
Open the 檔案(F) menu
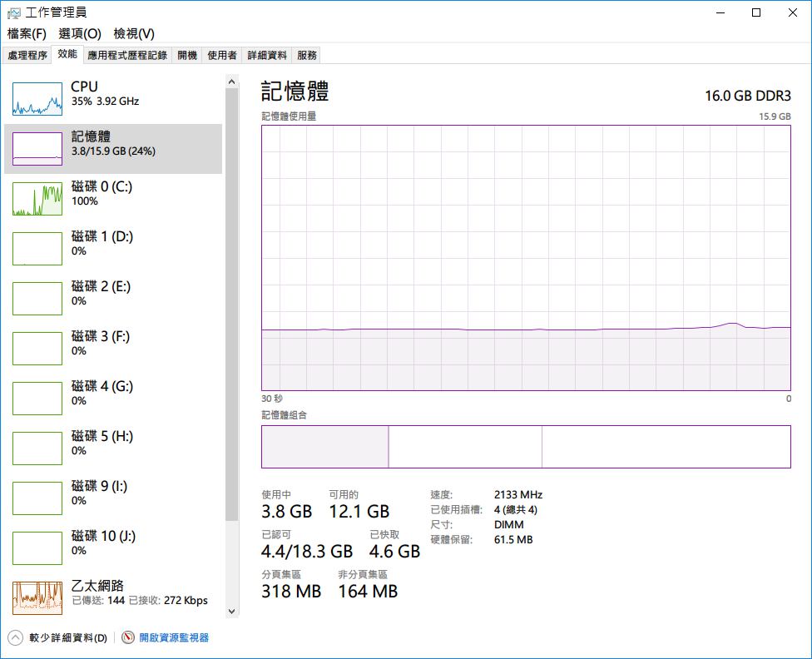click(27, 33)
